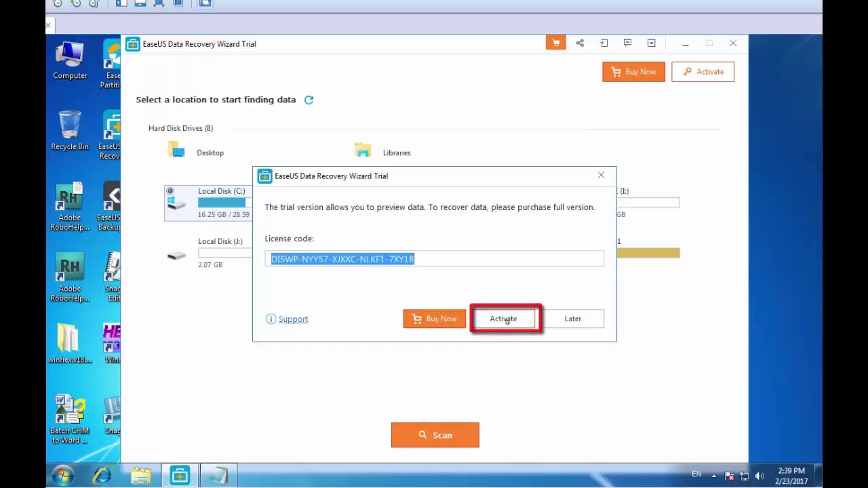Click "16.25 GB / 28.59" size text
Viewport: 868px width, 488px height.
pos(224,214)
